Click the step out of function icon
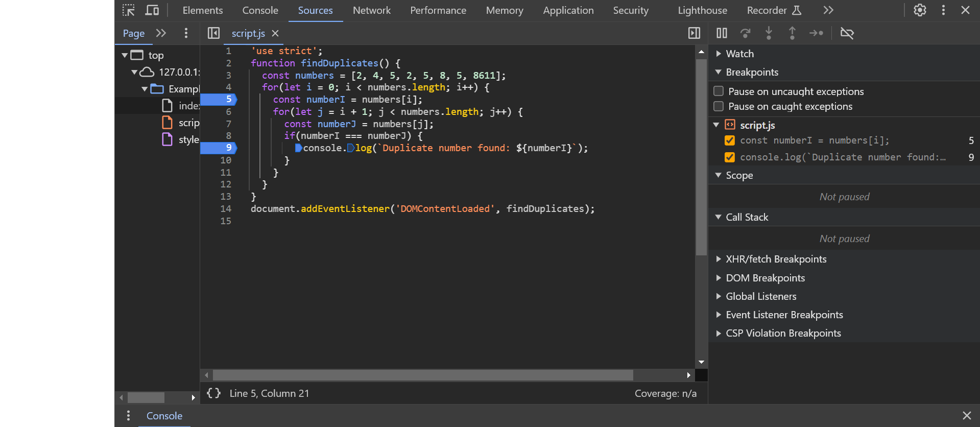 click(792, 33)
